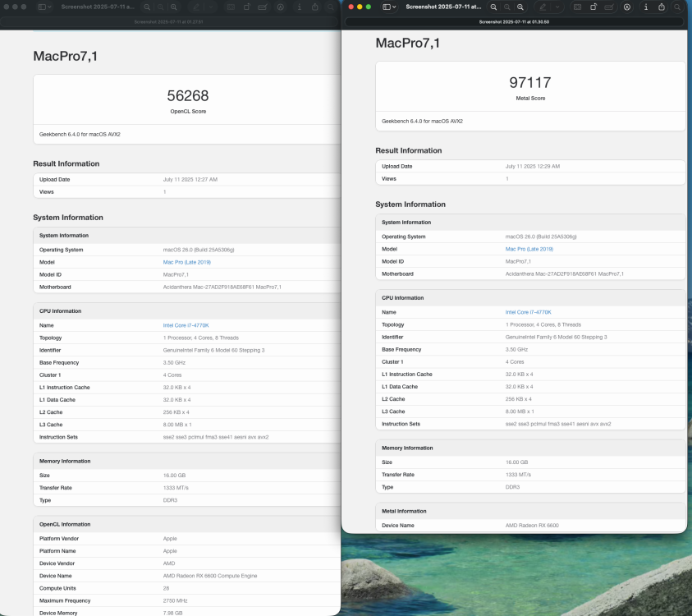Screen dimensions: 692x616
Task: Open sidebar view options chevron, left window
Action: 49,7
